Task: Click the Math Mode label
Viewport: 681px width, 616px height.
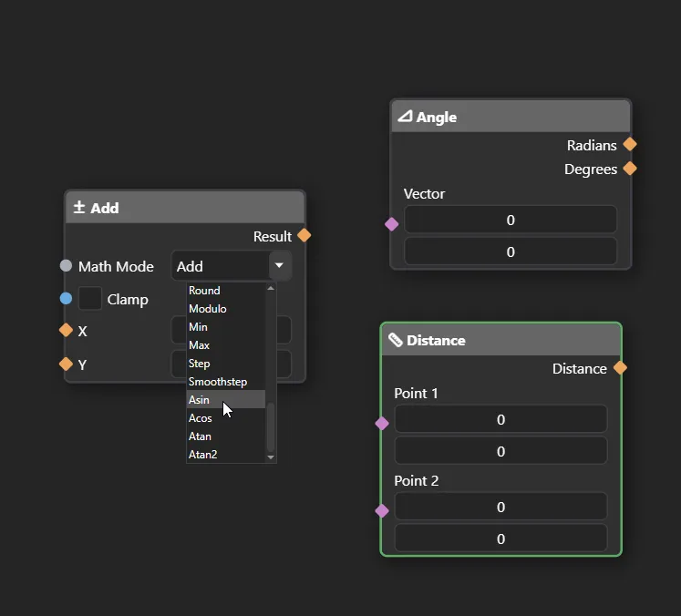Action: coord(116,266)
